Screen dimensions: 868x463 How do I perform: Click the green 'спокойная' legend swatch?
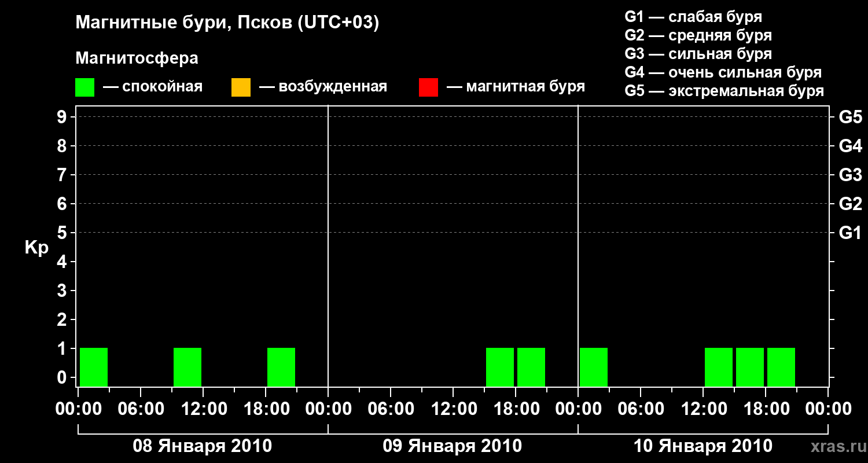pyautogui.click(x=84, y=87)
